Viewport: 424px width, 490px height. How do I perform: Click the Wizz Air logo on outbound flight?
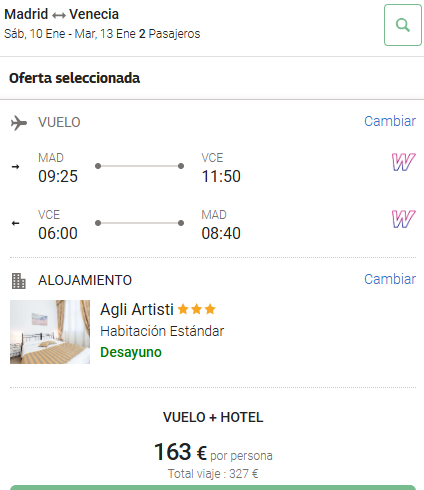point(403,162)
